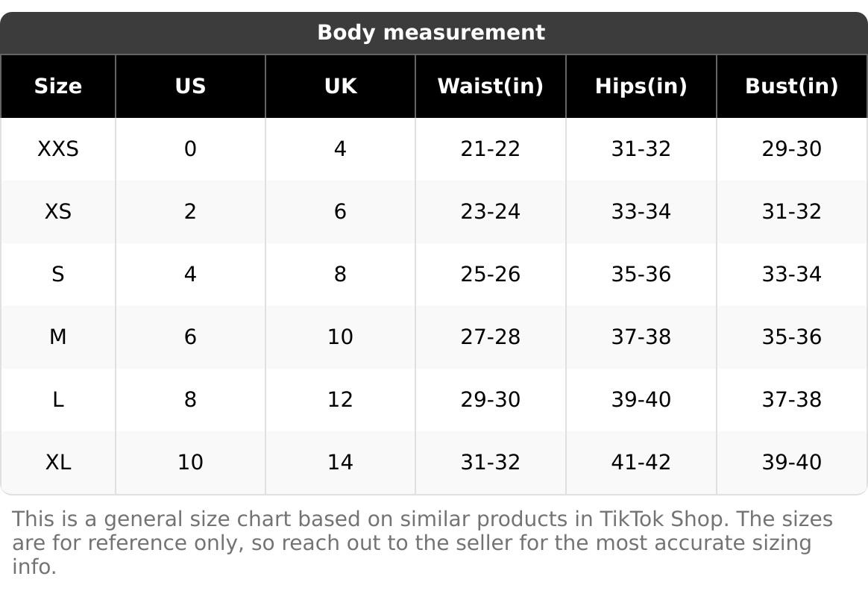Select the 29-30 bust measurement cell

coord(791,149)
